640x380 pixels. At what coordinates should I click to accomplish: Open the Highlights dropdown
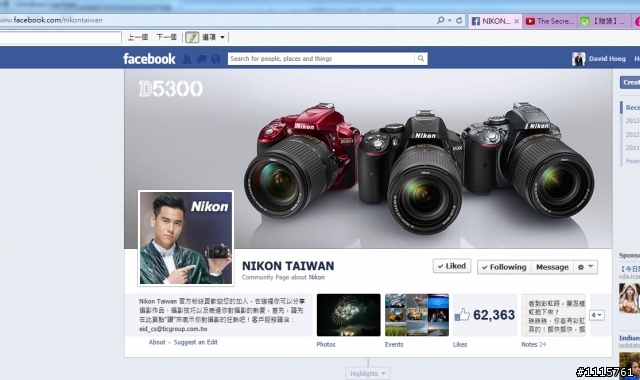coord(368,373)
